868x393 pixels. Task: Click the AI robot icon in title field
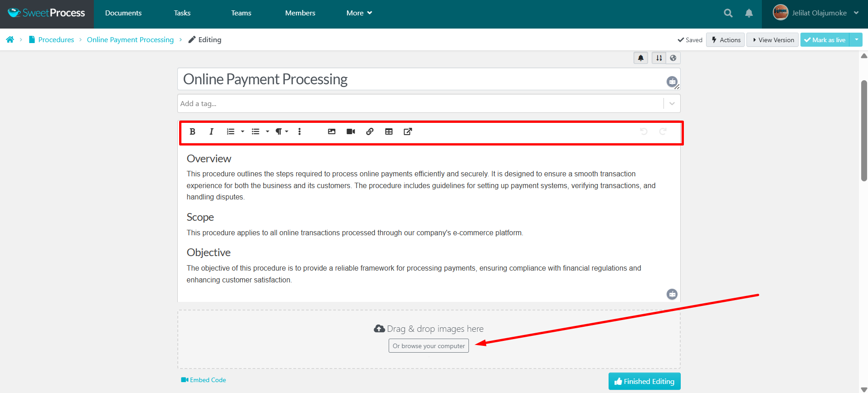pyautogui.click(x=672, y=82)
